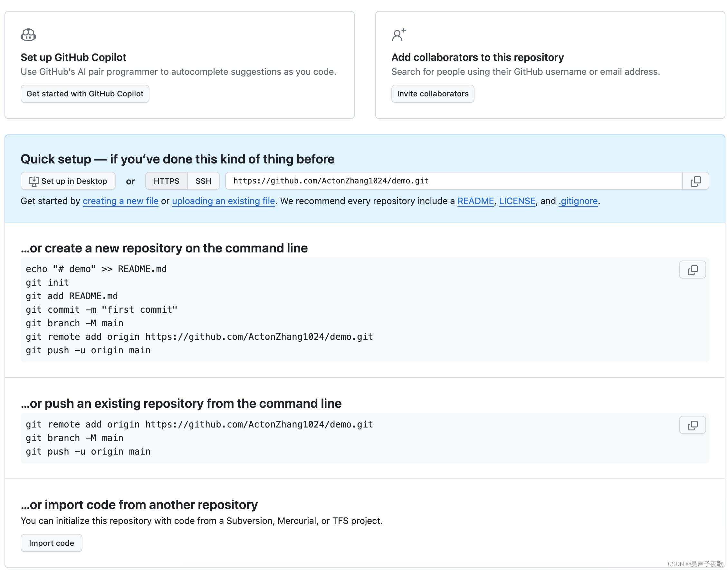The height and width of the screenshot is (570, 728).
Task: Click the 'git add README.md' line
Action: point(72,296)
